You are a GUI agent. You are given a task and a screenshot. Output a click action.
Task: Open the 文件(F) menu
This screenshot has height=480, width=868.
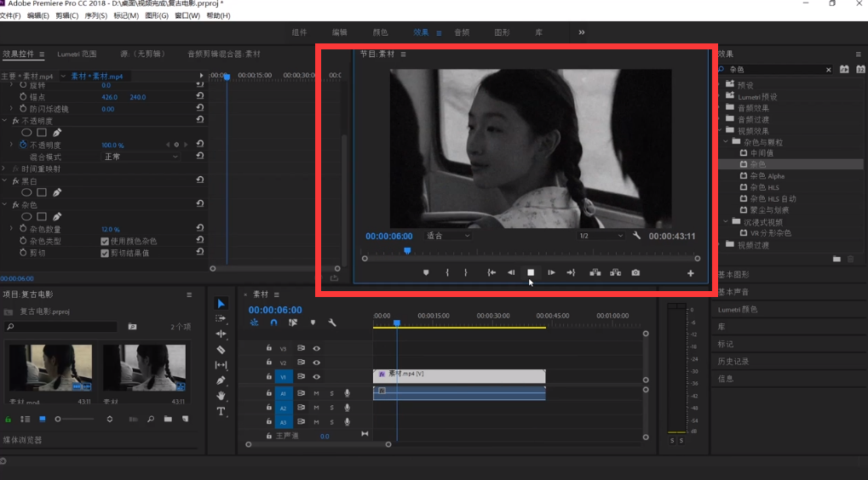tap(10, 15)
